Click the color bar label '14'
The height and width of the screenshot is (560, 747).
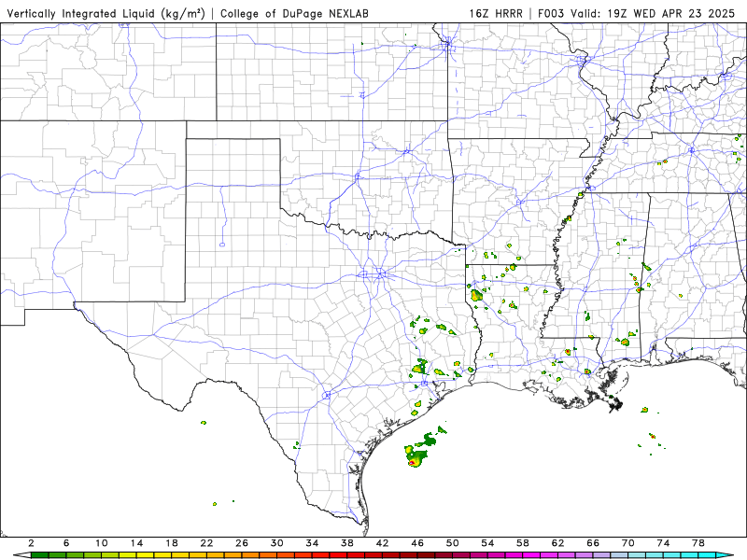pos(136,543)
